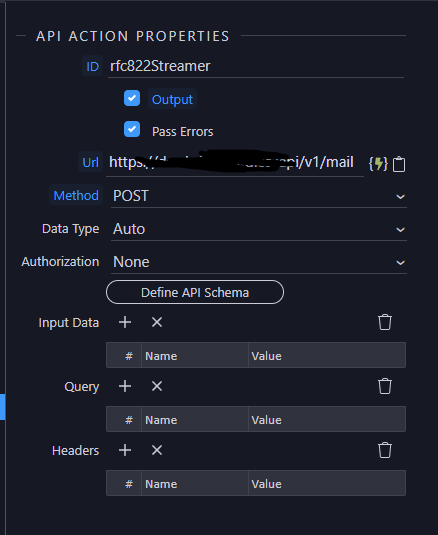Select the Value column header under Headers
Image resolution: width=438 pixels, height=535 pixels.
pos(327,484)
